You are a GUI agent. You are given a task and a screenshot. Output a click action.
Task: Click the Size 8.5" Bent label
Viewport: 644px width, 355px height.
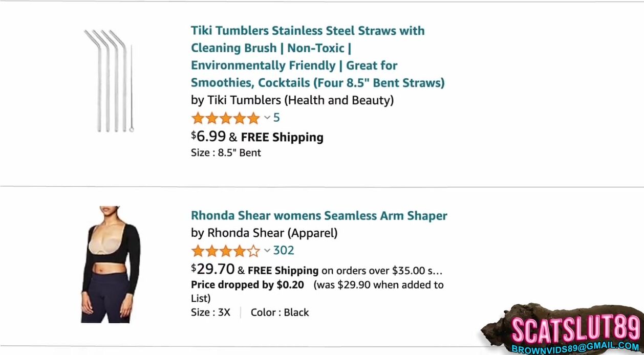(x=226, y=152)
